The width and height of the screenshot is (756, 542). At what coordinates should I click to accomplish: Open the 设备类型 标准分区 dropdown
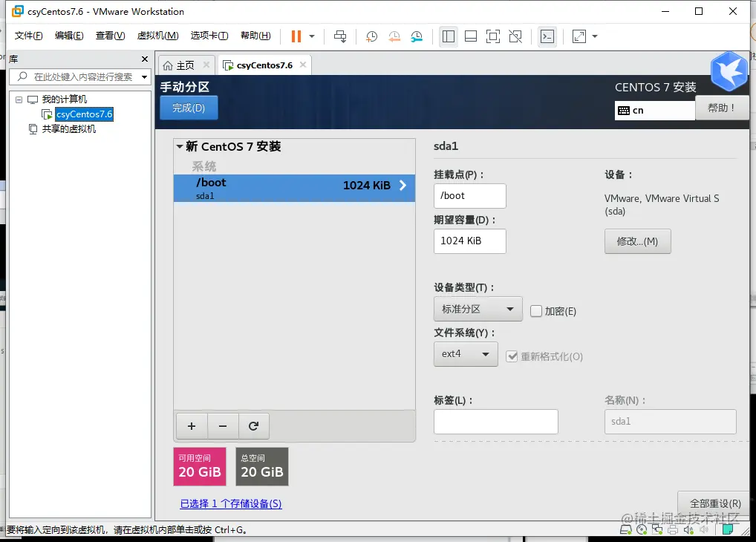[x=478, y=309]
